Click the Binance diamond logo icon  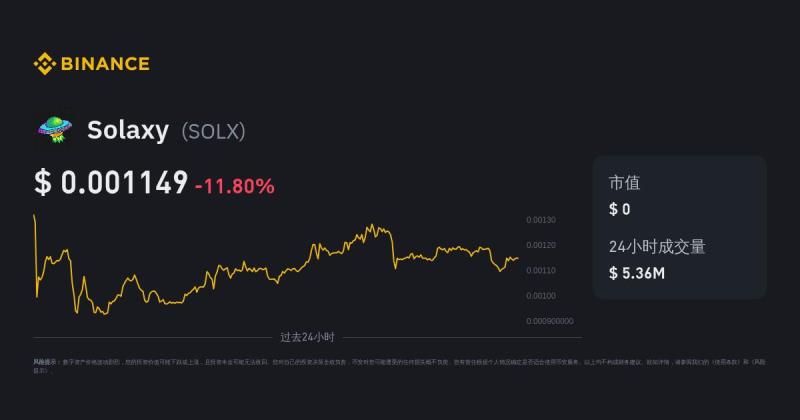(x=44, y=64)
